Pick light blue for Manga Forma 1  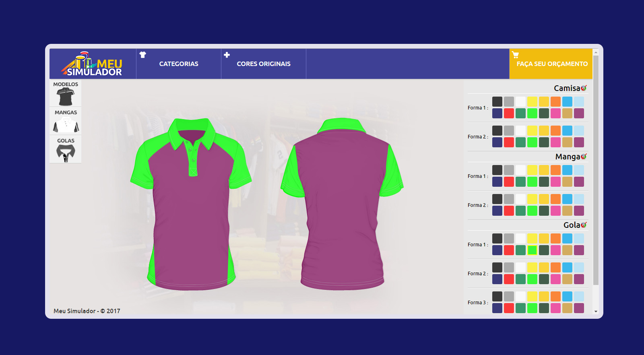point(579,170)
